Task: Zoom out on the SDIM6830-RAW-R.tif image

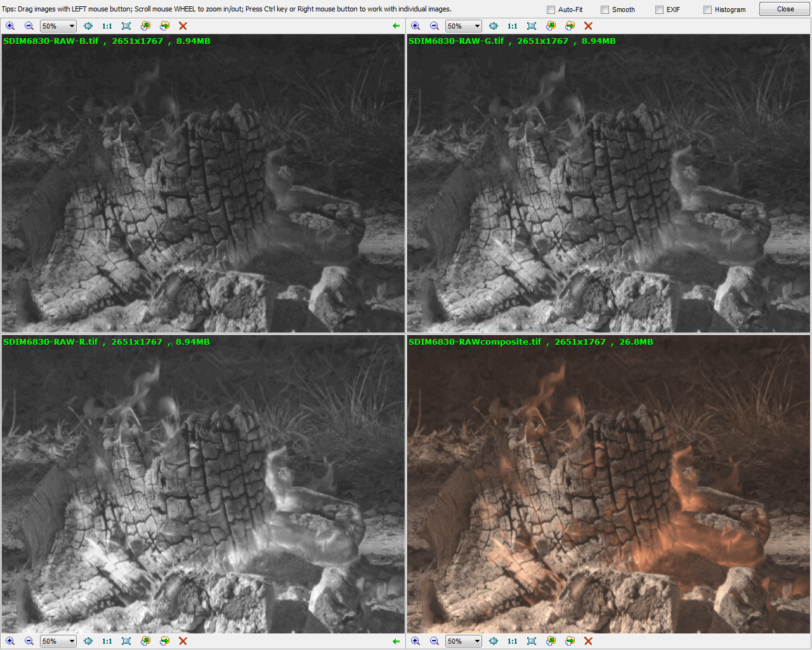Action: [29, 641]
